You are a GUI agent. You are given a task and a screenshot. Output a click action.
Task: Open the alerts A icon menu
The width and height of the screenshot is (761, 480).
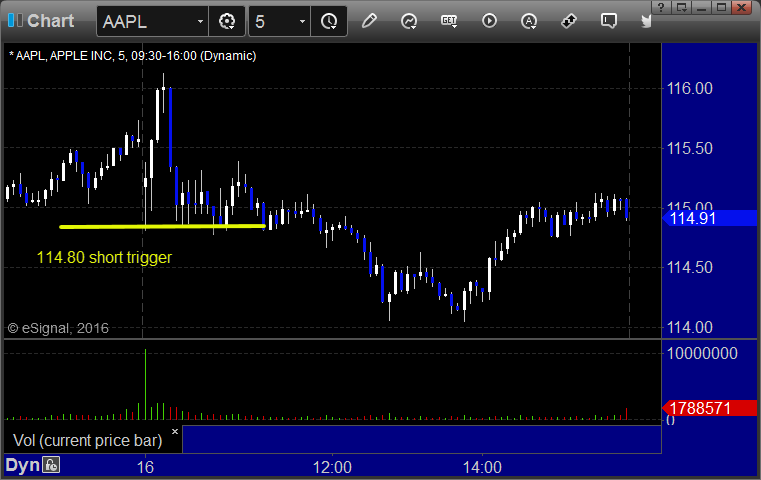tap(529, 21)
